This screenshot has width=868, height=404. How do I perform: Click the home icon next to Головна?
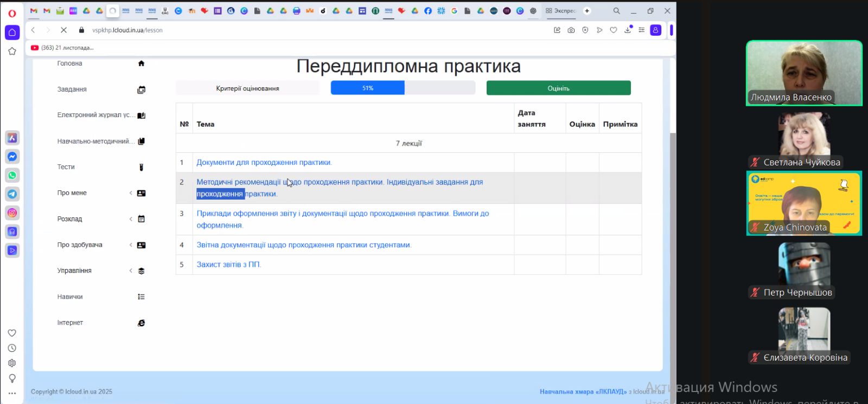coord(141,63)
